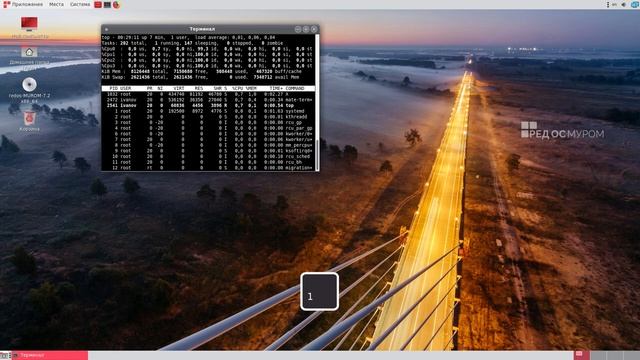This screenshot has height=360, width=640.
Task: Click the Терминал window menu icon in its title bar
Action: pyautogui.click(x=107, y=29)
